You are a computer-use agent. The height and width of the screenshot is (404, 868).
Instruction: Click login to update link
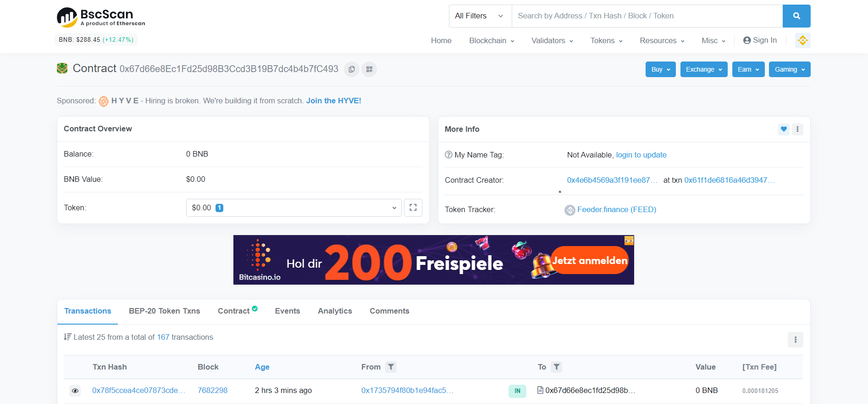641,155
